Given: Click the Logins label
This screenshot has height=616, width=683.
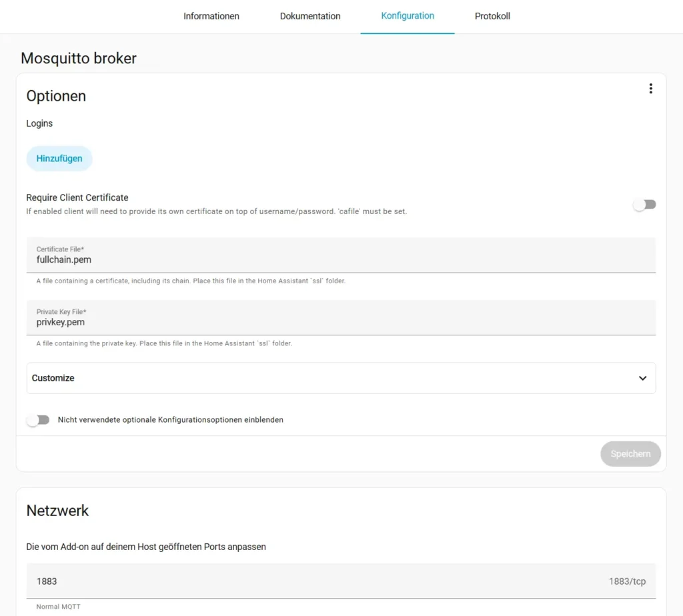Looking at the screenshot, I should (39, 123).
